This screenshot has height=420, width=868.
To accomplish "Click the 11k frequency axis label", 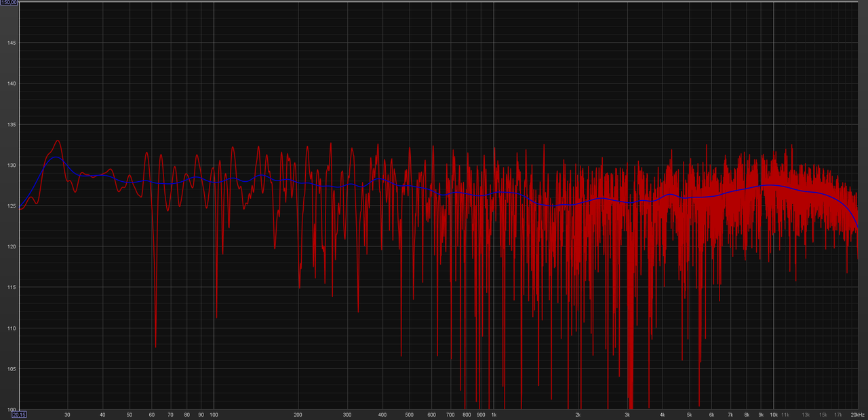I will (785, 415).
